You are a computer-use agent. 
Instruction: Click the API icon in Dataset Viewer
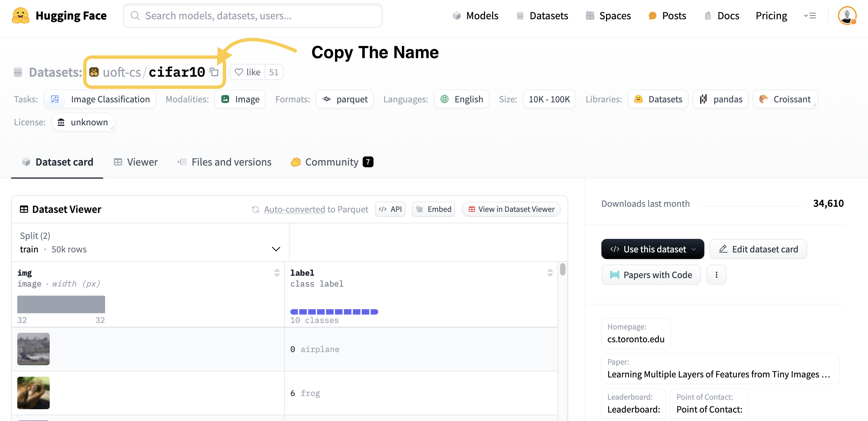tap(390, 209)
